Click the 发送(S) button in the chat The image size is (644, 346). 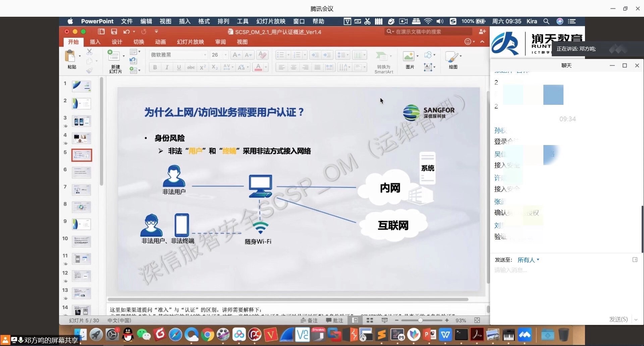click(x=618, y=319)
